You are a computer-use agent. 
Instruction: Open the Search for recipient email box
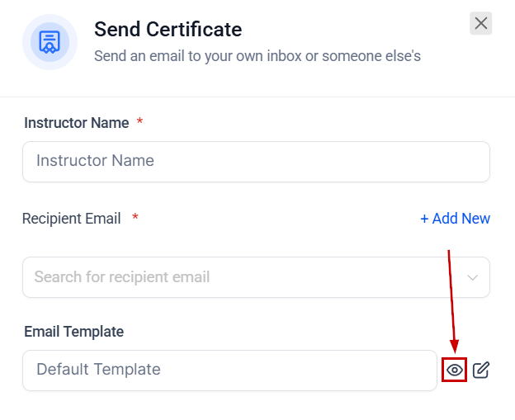pos(239,277)
